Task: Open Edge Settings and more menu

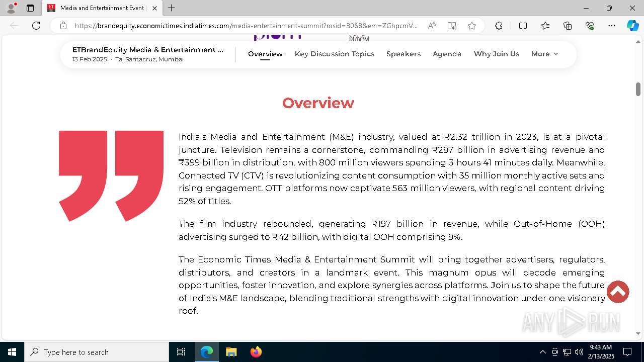Action: pyautogui.click(x=612, y=26)
